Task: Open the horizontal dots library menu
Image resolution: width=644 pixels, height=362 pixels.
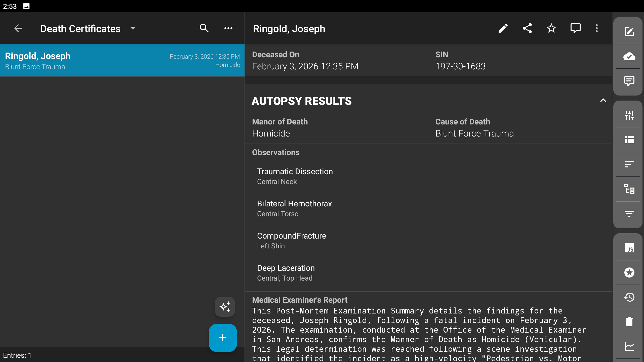Action: coord(228,28)
